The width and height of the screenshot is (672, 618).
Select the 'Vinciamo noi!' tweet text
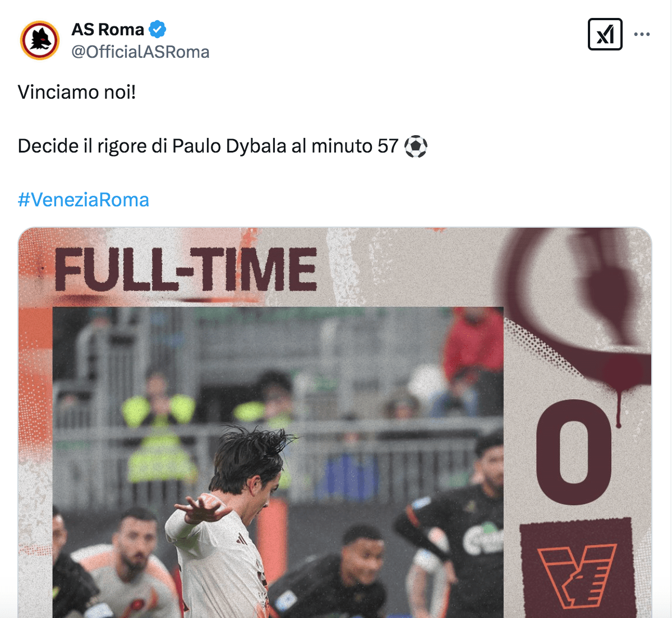point(77,92)
